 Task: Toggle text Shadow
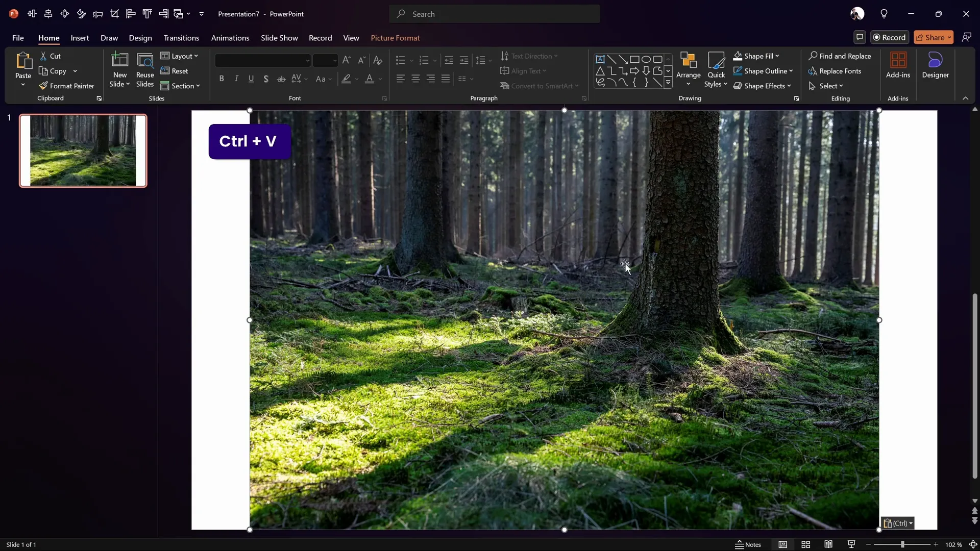[266, 79]
